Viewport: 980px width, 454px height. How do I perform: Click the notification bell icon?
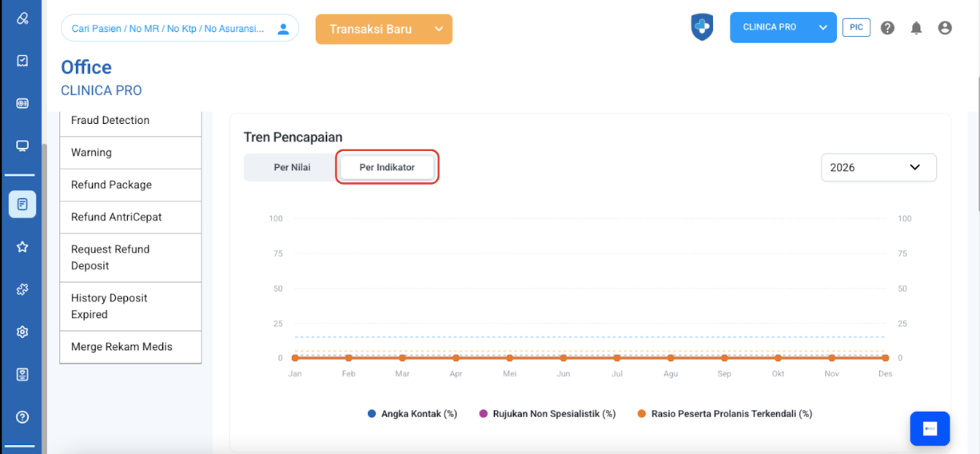(916, 28)
